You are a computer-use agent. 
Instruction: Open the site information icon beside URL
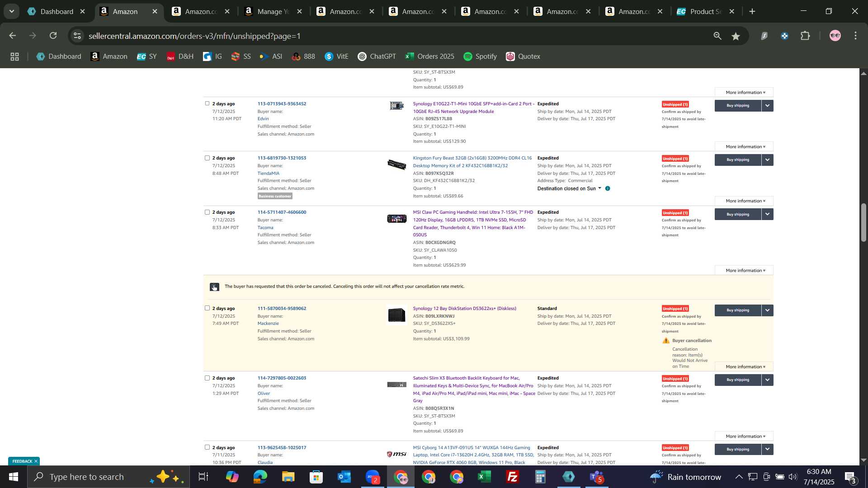pos(78,36)
